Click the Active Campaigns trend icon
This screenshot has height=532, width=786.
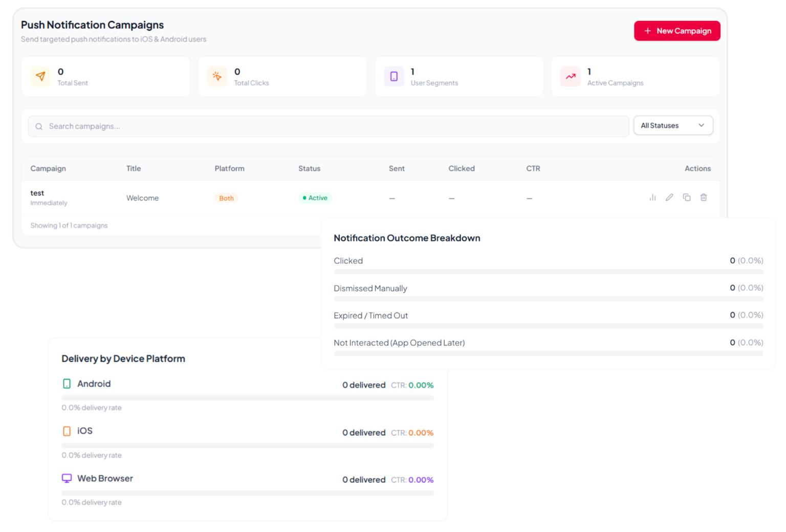coord(571,77)
